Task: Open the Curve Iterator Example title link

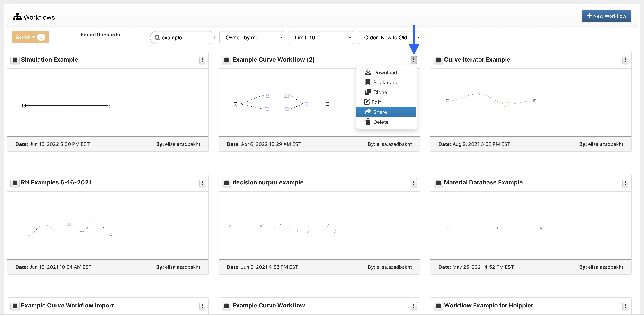Action: pos(477,60)
